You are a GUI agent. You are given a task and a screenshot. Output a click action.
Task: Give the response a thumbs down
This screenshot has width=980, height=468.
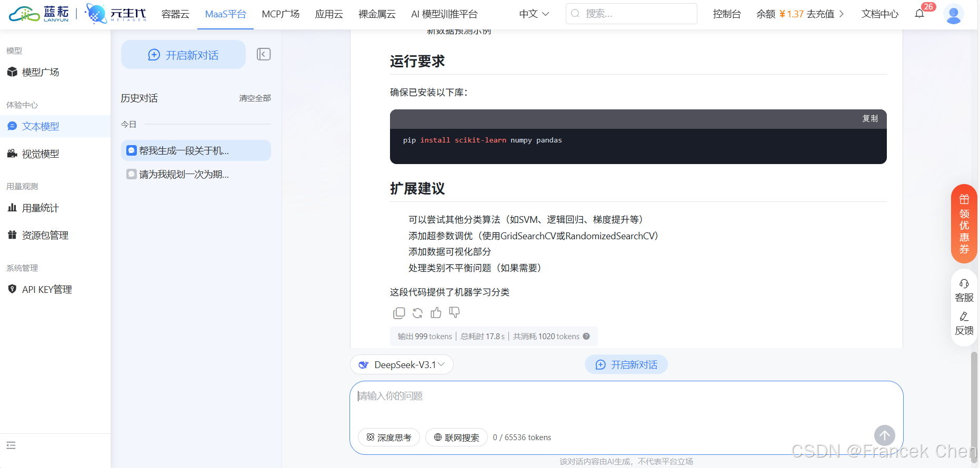pyautogui.click(x=454, y=313)
